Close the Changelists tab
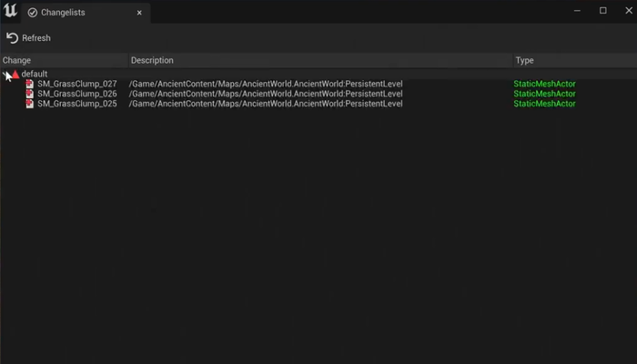The width and height of the screenshot is (637, 364). coord(139,13)
